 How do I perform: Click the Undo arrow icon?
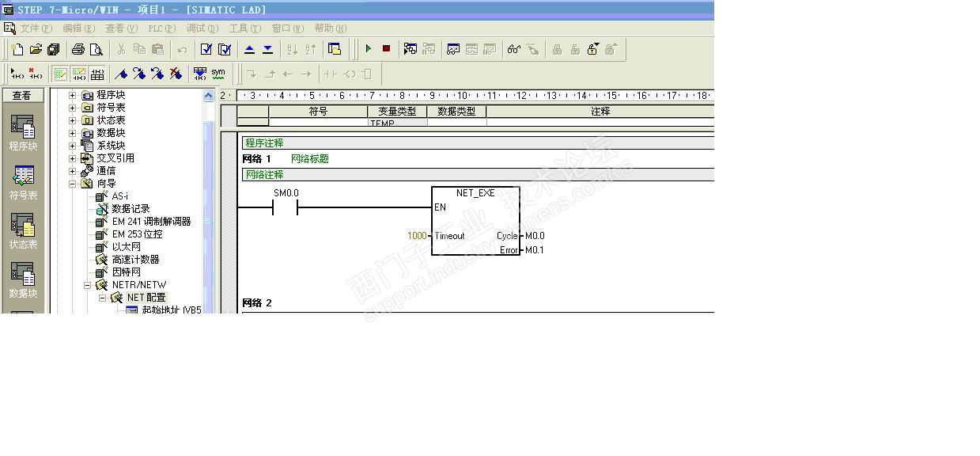182,49
